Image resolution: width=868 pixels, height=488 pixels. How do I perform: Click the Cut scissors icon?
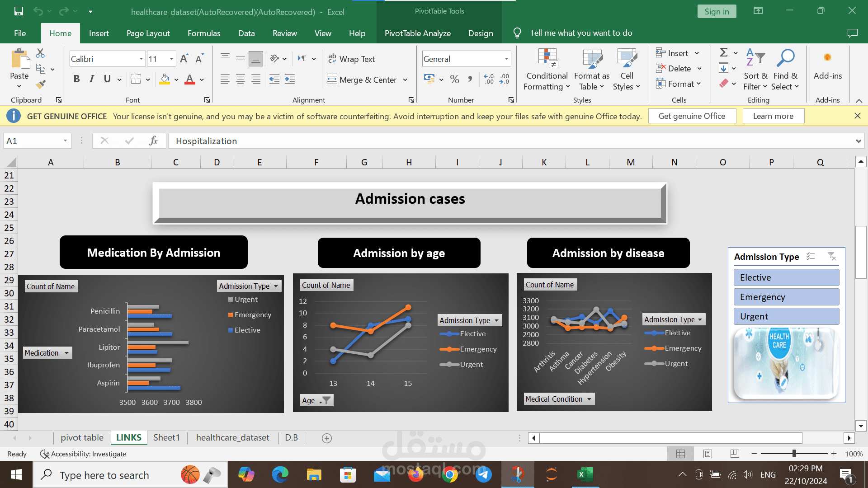click(x=40, y=53)
